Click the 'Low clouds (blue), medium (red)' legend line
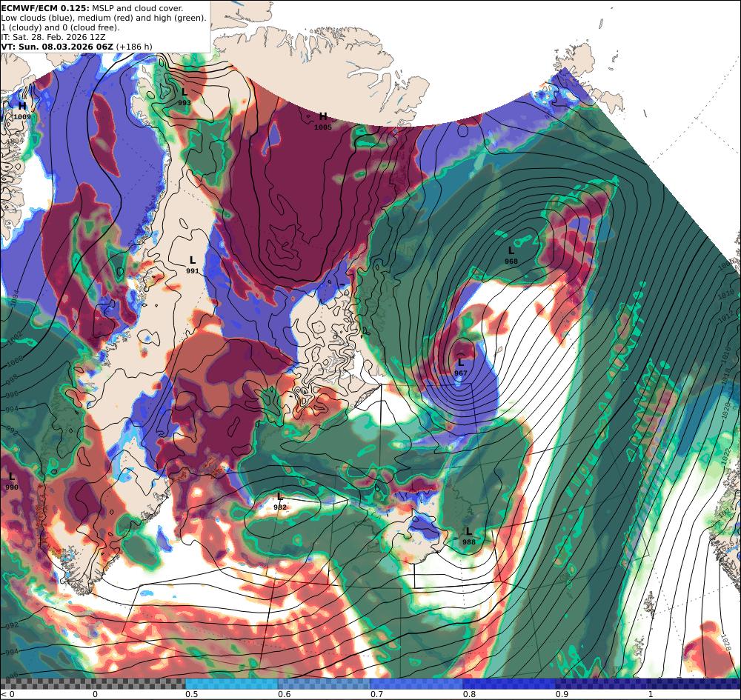This screenshot has width=741, height=700. tap(104, 18)
